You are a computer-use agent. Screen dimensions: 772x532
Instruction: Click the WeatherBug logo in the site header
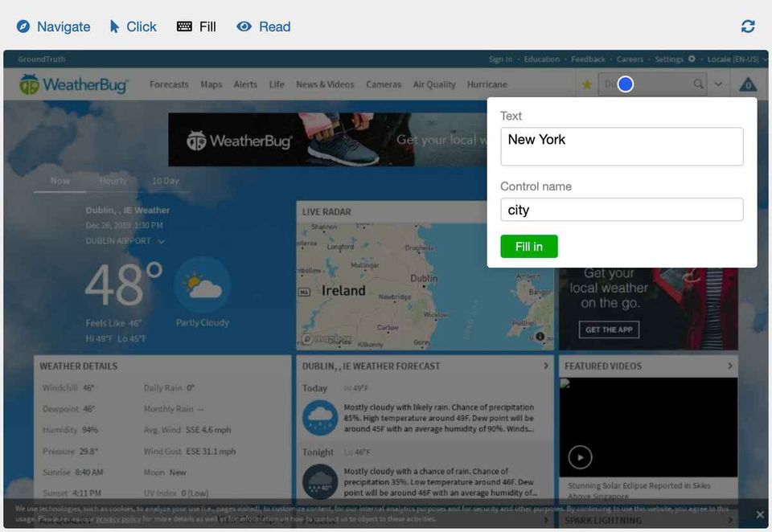(x=73, y=84)
